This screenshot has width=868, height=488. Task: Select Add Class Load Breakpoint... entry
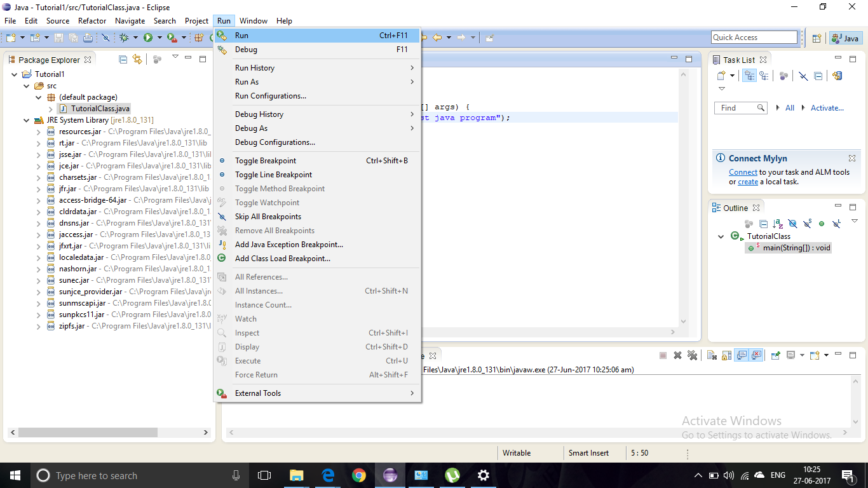point(316,259)
